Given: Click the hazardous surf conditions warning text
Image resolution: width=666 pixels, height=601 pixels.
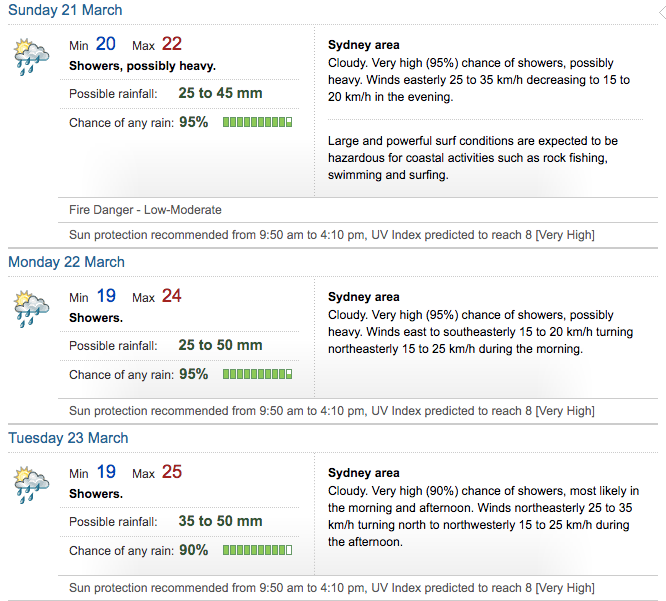Looking at the screenshot, I should point(473,158).
